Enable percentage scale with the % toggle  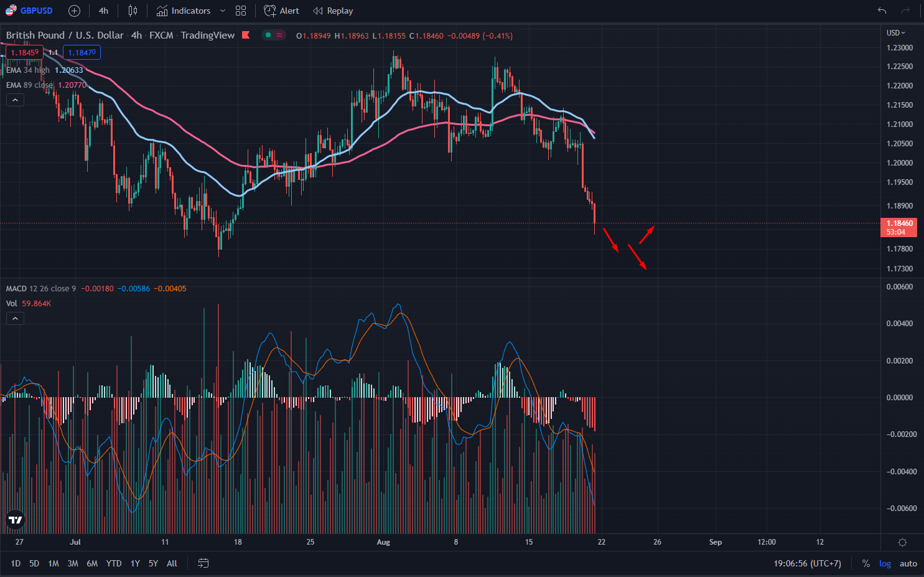866,563
